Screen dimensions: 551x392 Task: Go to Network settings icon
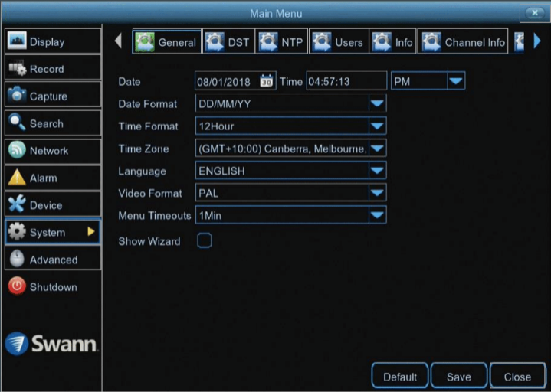pos(17,151)
